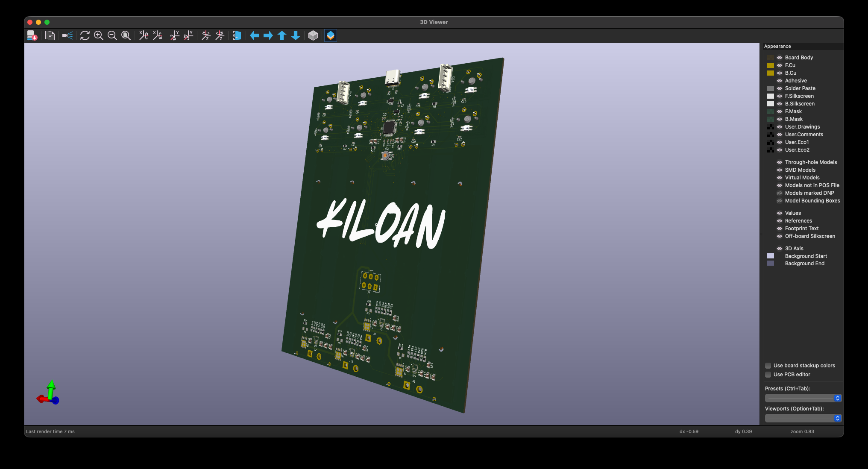Toggle the appearance manager layers icon
868x469 pixels.
tap(331, 35)
